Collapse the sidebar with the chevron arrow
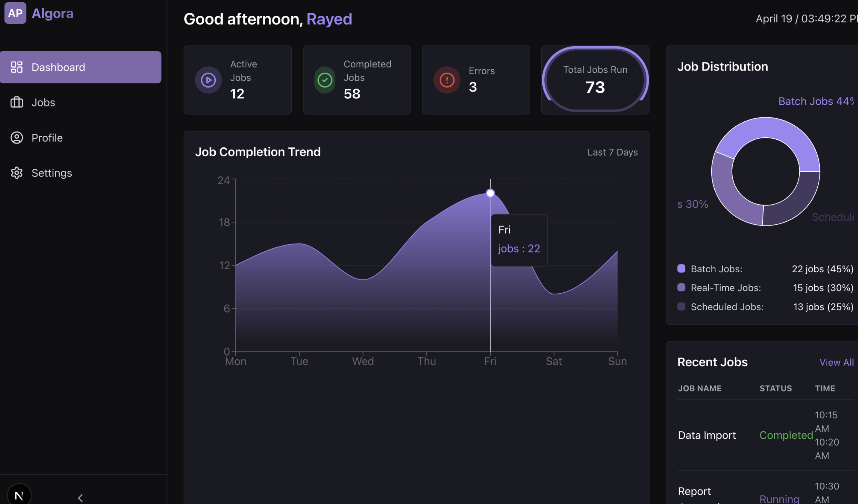858x504 pixels. tap(80, 497)
